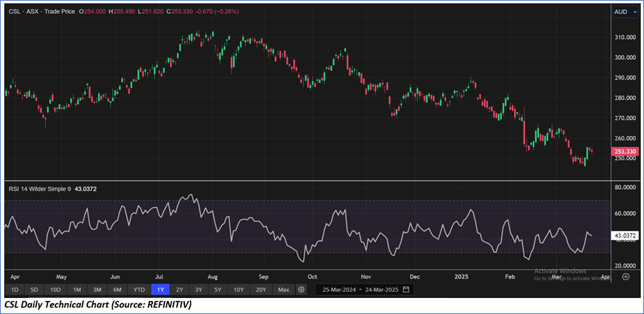The width and height of the screenshot is (644, 314).
Task: Open the date range calendar icon
Action: [x=406, y=289]
